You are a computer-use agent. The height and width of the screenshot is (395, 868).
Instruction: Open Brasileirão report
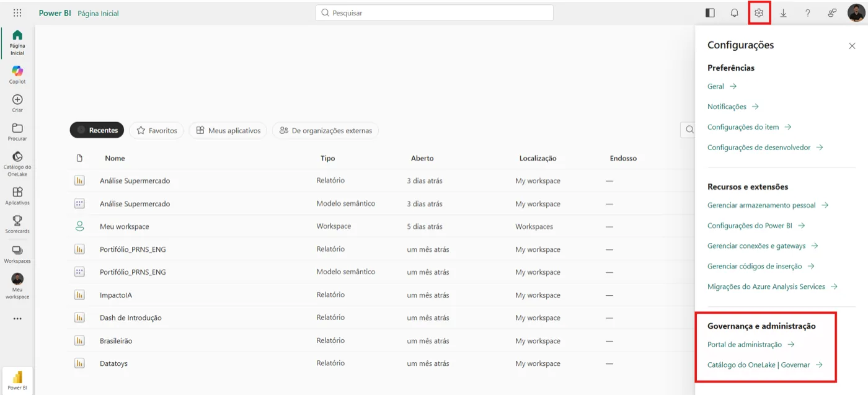[x=116, y=340]
